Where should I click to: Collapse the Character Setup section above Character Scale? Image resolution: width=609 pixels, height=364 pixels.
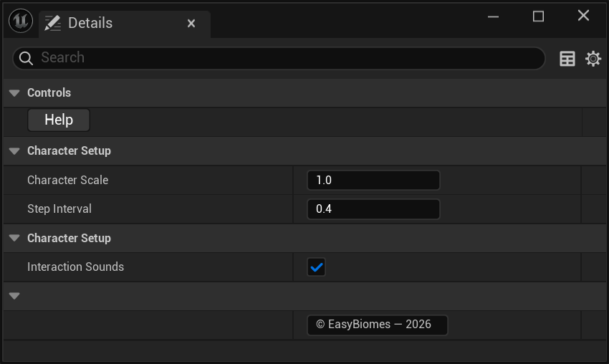tap(14, 151)
